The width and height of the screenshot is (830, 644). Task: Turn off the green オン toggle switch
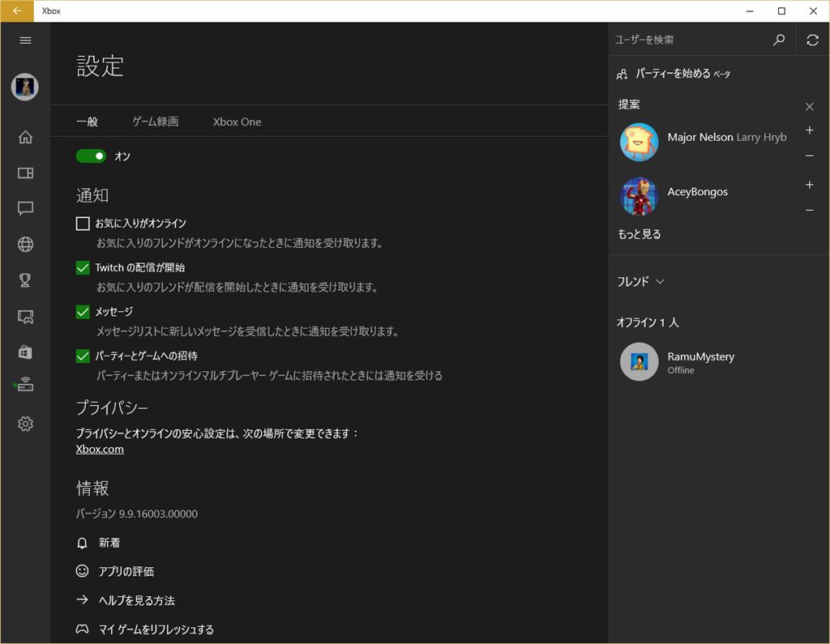point(91,156)
